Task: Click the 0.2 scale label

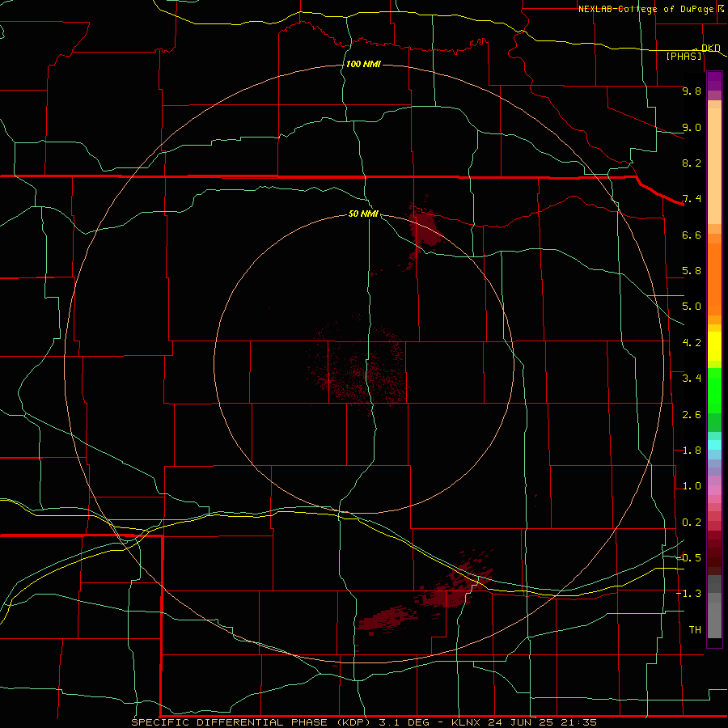Action: click(692, 523)
